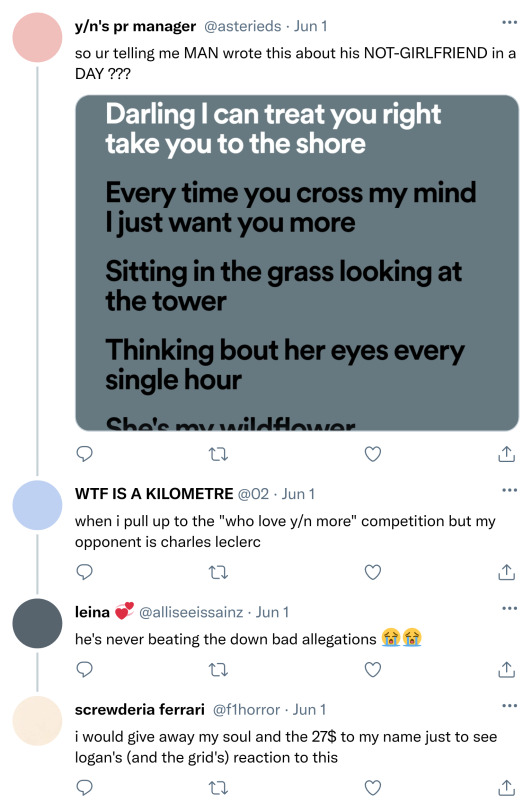The height and width of the screenshot is (810, 532).
Task: Retweet the y/n's pr manager post
Action: (218, 455)
